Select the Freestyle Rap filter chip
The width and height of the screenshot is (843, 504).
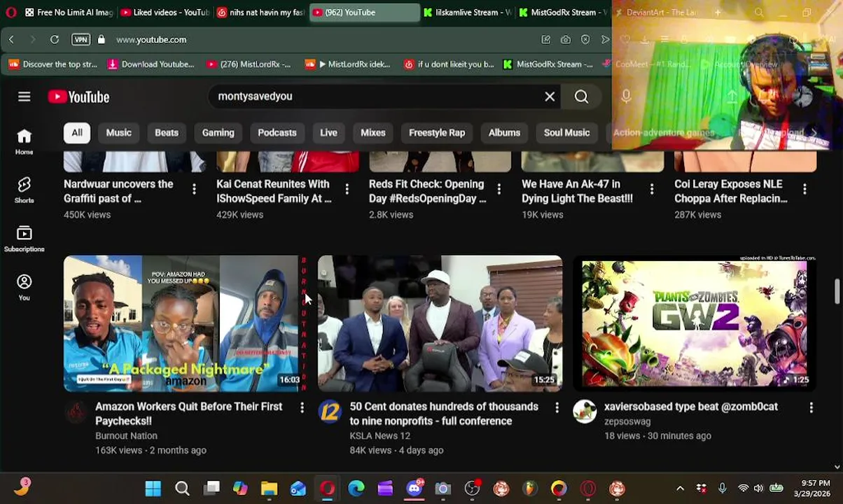[437, 132]
